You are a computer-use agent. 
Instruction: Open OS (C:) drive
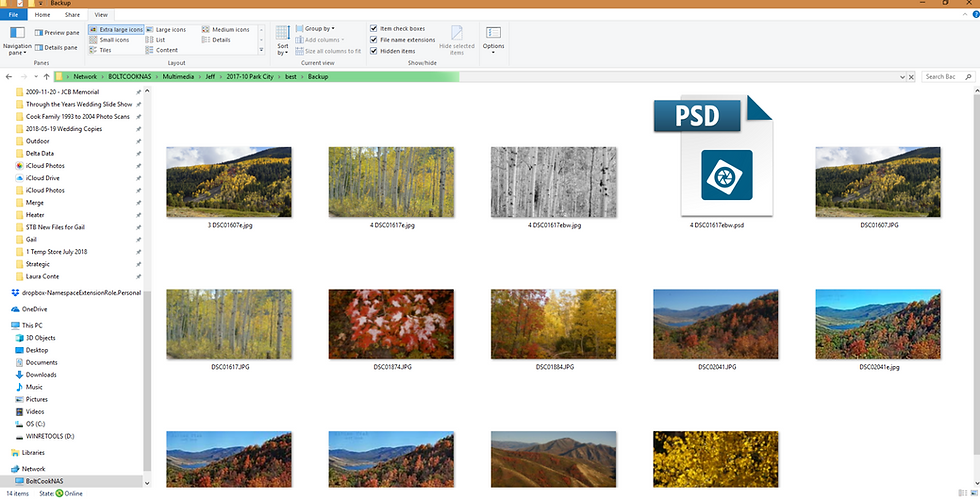[31, 424]
